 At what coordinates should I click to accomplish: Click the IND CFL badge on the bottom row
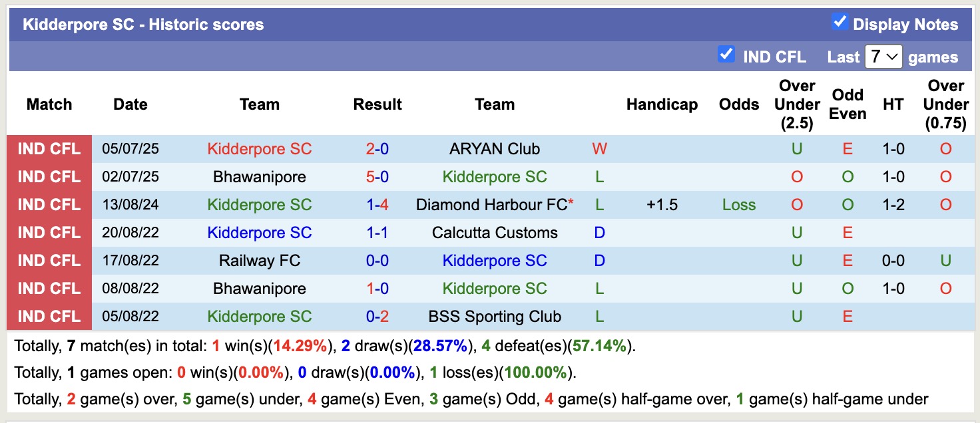click(x=49, y=316)
